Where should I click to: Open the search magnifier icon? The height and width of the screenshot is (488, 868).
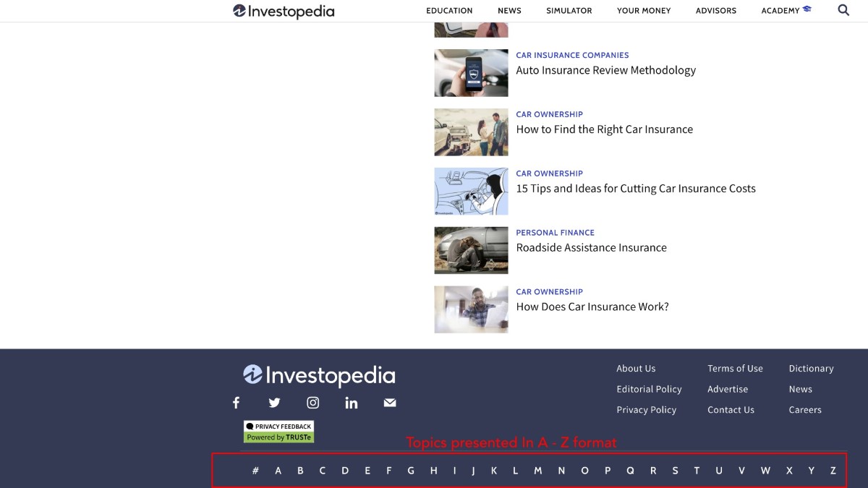pos(843,10)
